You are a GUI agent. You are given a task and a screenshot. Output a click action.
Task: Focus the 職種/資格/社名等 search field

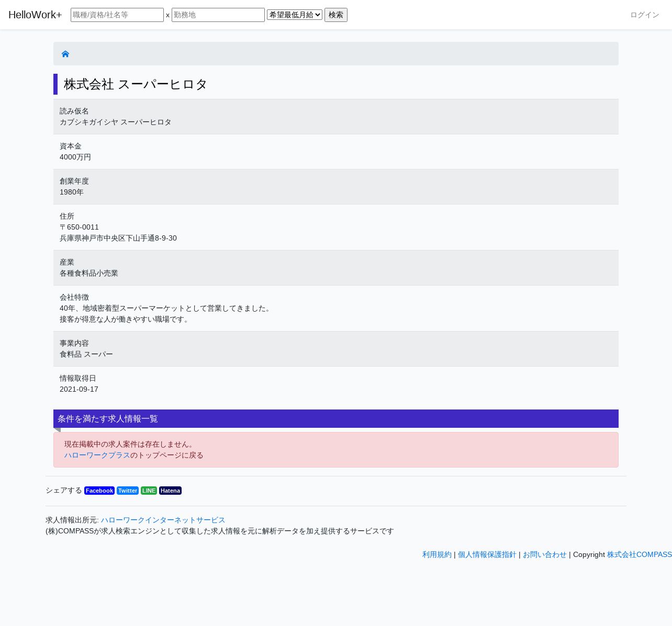click(x=117, y=15)
